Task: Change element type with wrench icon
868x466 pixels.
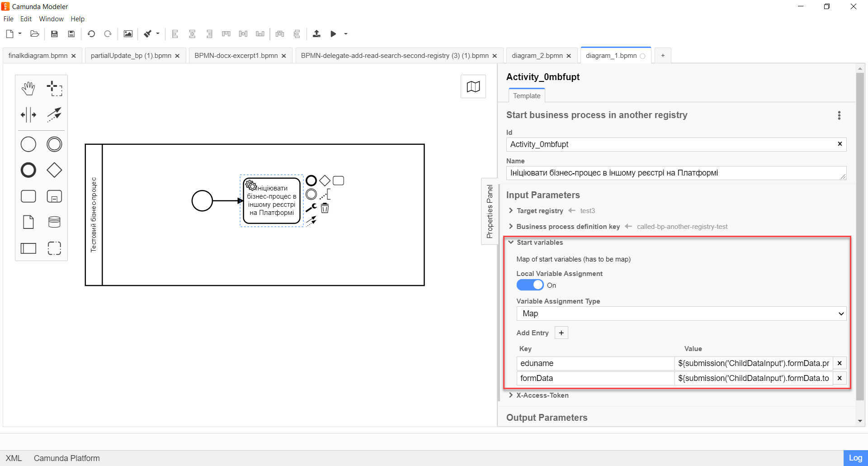Action: [x=311, y=208]
